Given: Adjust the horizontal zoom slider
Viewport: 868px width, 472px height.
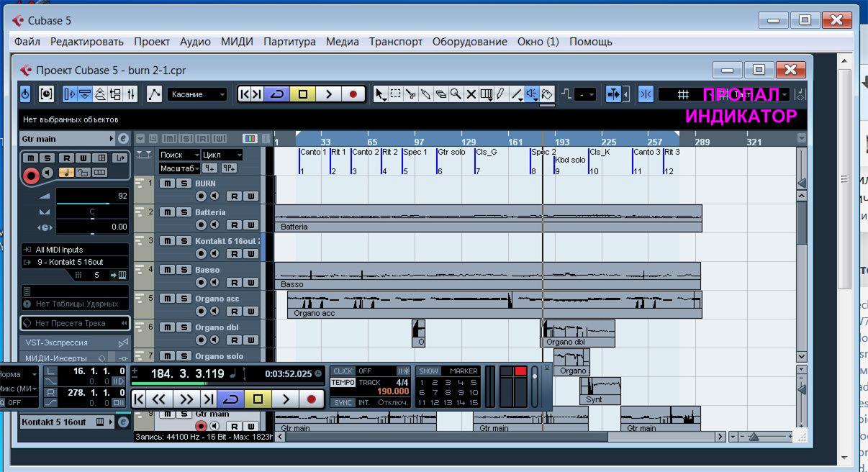Looking at the screenshot, I should click(x=754, y=437).
